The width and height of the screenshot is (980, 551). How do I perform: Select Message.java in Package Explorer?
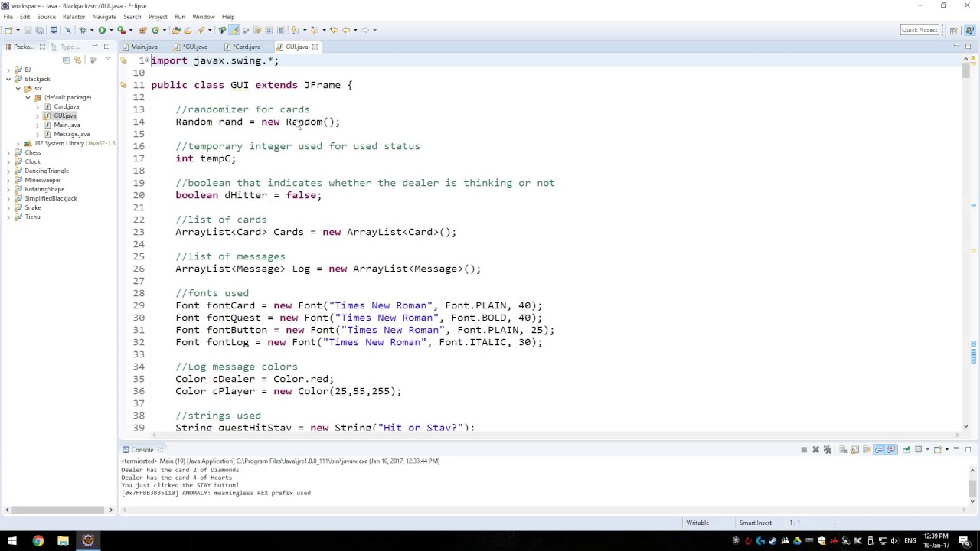tap(71, 134)
